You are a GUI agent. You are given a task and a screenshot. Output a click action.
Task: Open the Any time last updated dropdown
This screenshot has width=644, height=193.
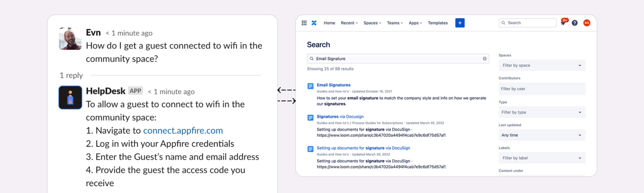542,135
